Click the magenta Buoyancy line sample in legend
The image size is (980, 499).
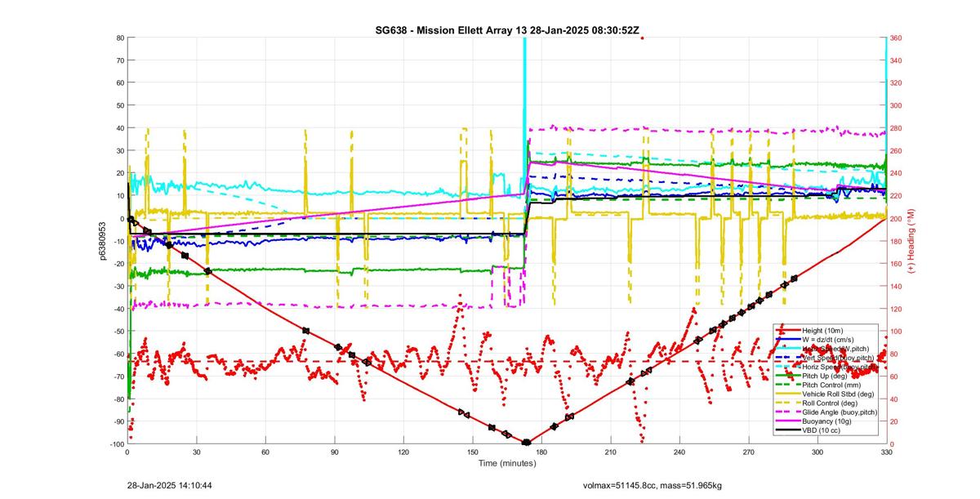788,421
